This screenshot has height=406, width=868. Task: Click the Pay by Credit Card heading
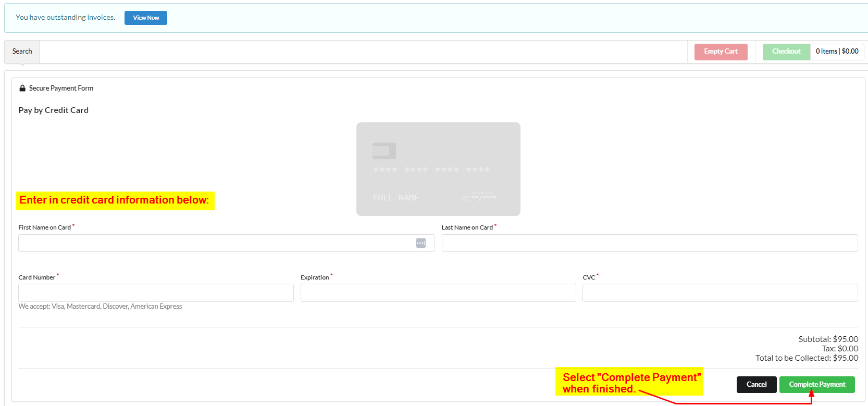(54, 110)
